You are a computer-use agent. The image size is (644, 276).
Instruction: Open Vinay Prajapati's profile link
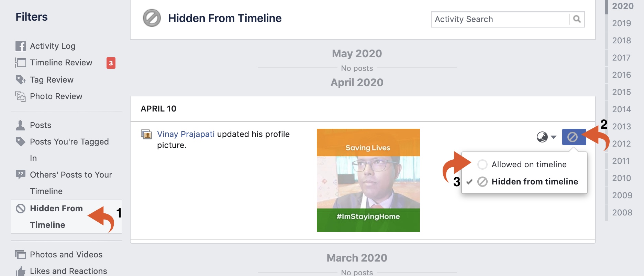click(186, 134)
